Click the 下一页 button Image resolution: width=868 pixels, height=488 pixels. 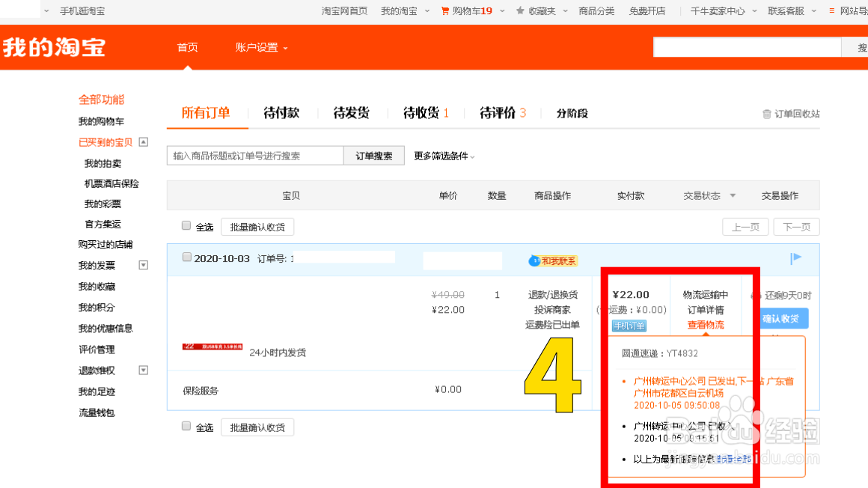pyautogui.click(x=797, y=227)
